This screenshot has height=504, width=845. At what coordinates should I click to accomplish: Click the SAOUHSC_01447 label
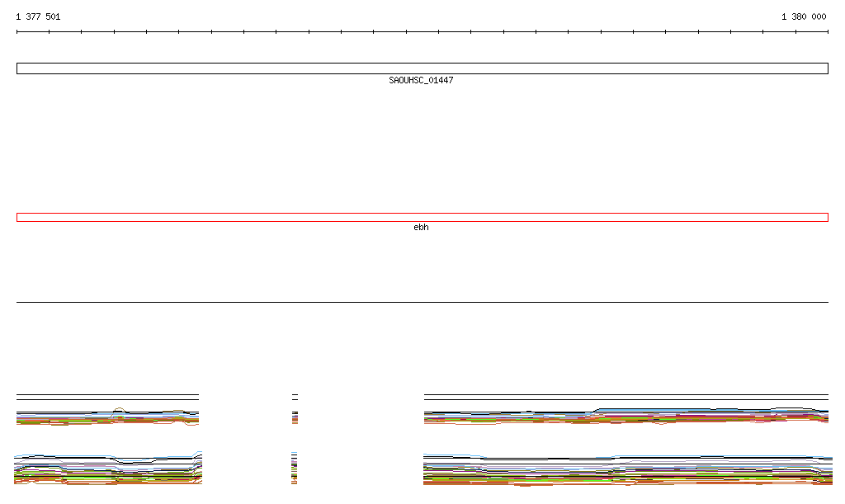[x=421, y=80]
